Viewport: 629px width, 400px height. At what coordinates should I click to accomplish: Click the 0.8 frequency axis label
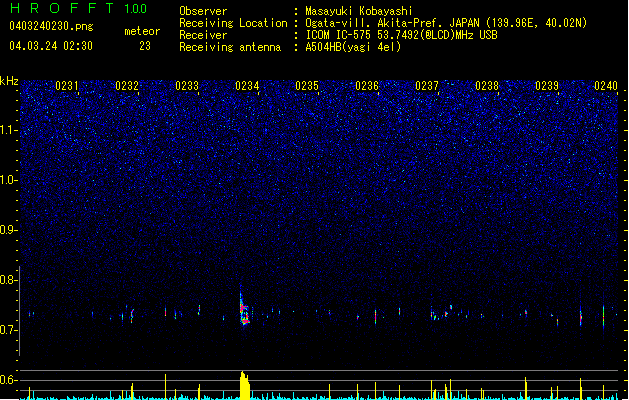pos(8,280)
